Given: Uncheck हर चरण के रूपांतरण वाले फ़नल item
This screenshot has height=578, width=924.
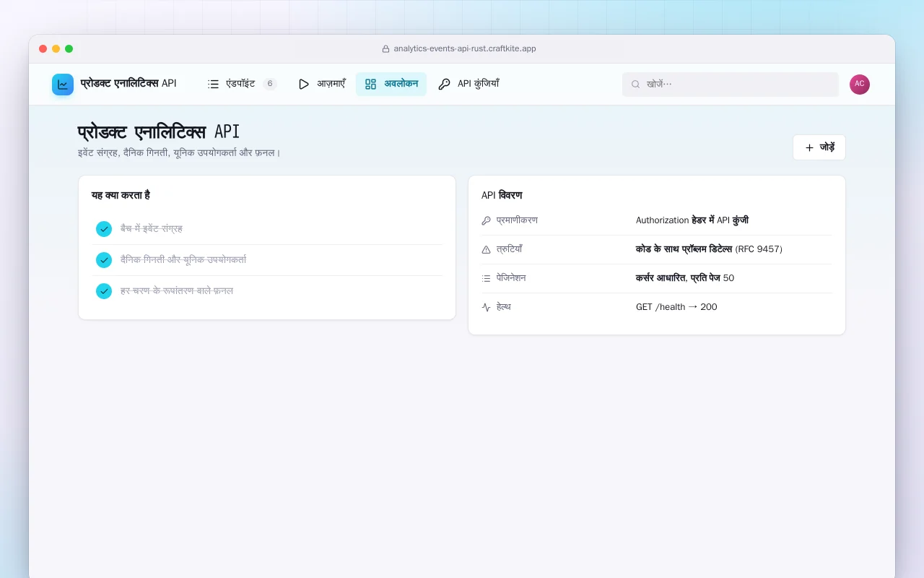Looking at the screenshot, I should pos(104,290).
